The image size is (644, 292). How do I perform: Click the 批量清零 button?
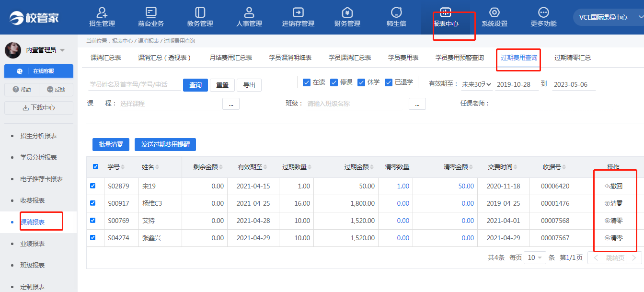tap(111, 144)
